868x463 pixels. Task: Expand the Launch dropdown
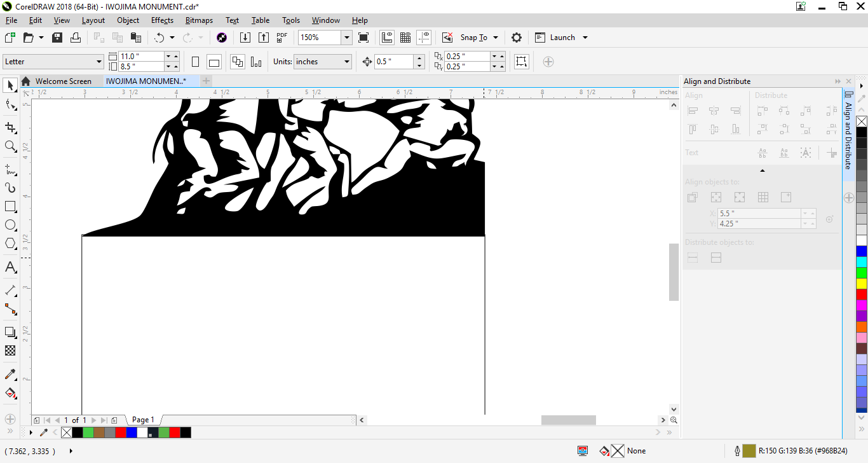585,38
